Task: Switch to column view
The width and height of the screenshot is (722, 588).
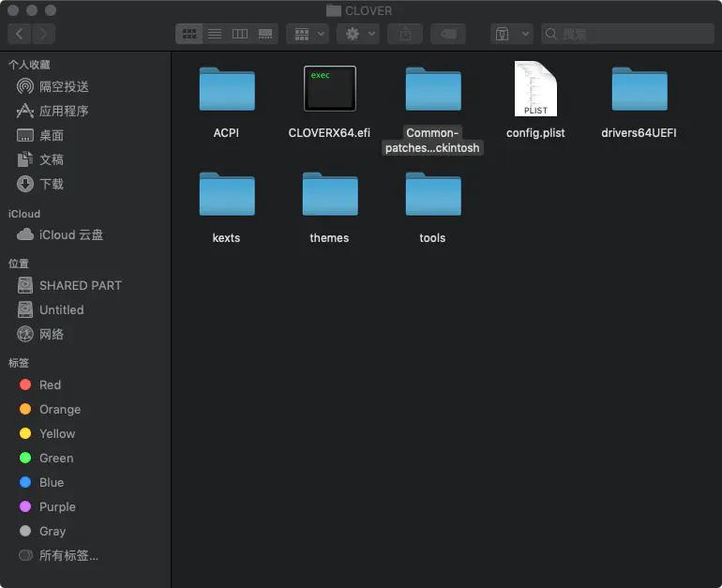Action: coord(240,34)
